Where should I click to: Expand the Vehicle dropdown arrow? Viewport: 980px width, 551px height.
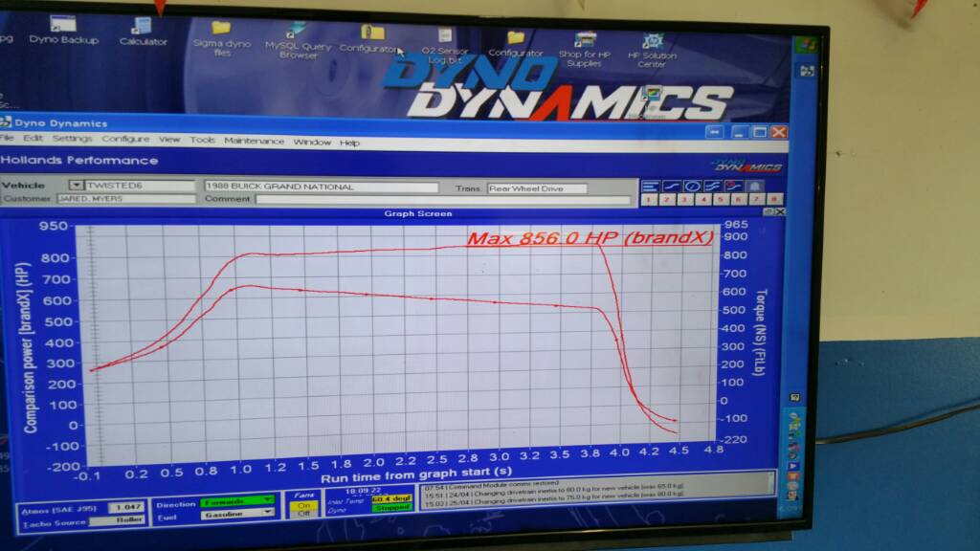76,185
